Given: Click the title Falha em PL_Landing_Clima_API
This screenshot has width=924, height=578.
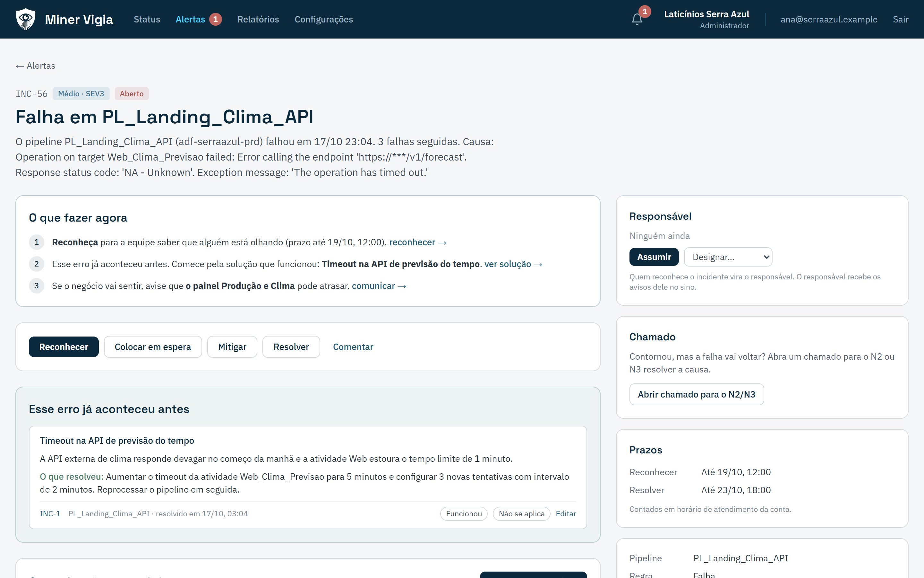Looking at the screenshot, I should tap(164, 117).
